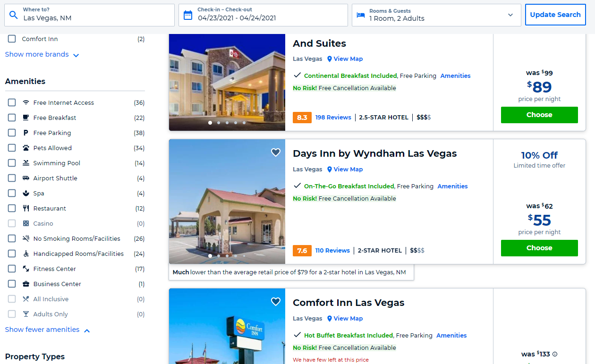Screen dimensions: 595x364
Task: Choose the Days Inn $55 room
Action: [539, 248]
